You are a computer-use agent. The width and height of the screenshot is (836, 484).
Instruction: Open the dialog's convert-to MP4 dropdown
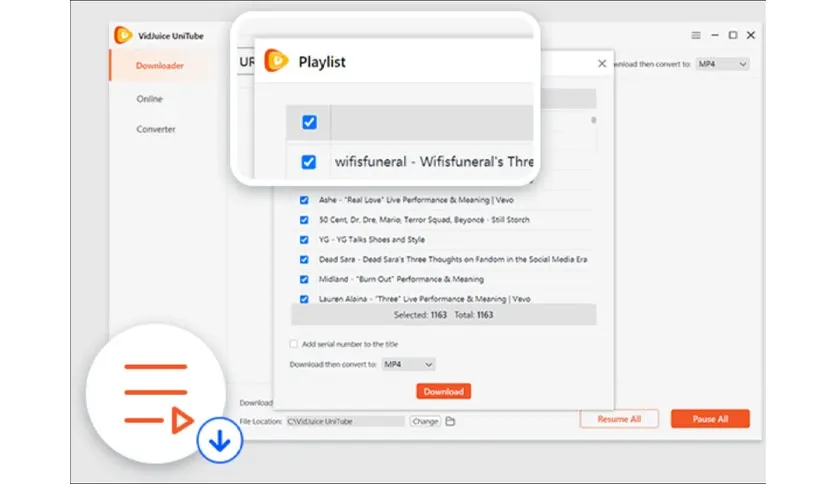[x=408, y=364]
